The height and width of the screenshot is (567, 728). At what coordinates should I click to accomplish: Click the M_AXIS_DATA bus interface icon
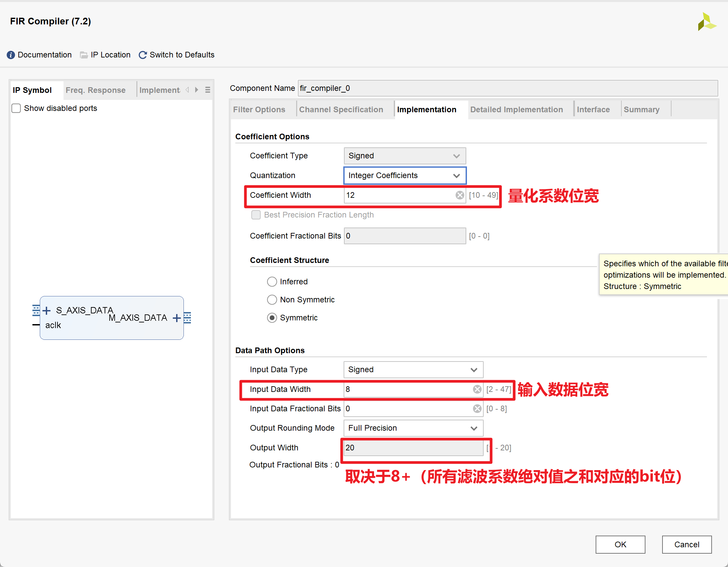click(188, 318)
